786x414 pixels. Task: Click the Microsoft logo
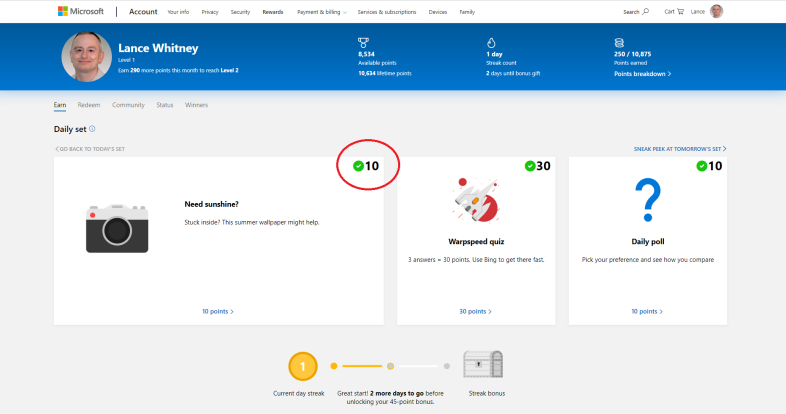81,11
